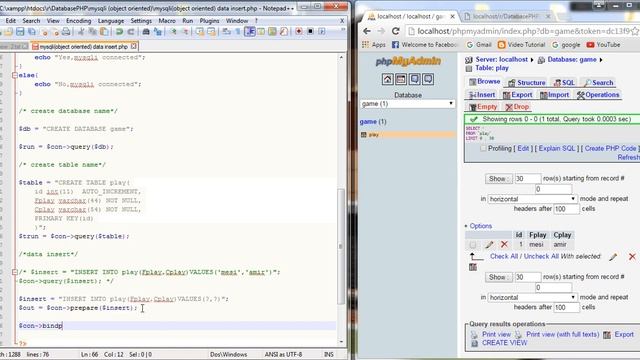
Task: Open Find with the binoculars icon
Action: click(x=146, y=32)
